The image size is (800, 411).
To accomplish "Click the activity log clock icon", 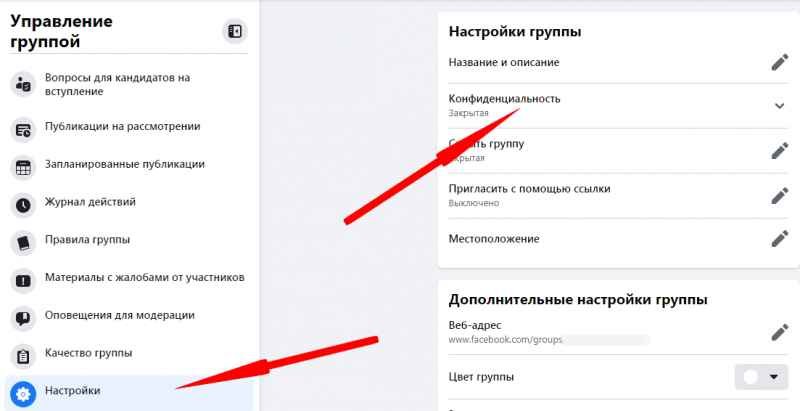I will (x=23, y=206).
